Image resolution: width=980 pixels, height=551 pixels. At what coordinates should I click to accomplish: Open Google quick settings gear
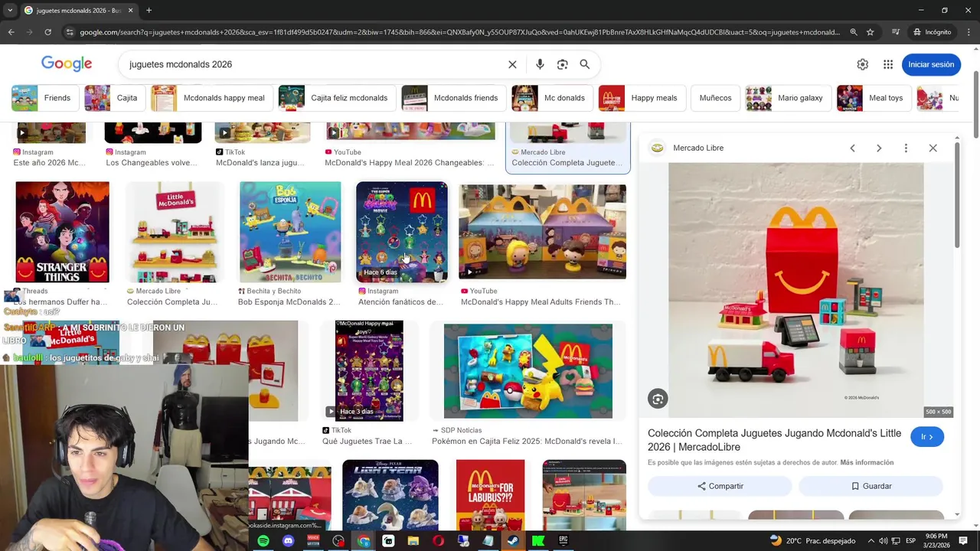[863, 64]
